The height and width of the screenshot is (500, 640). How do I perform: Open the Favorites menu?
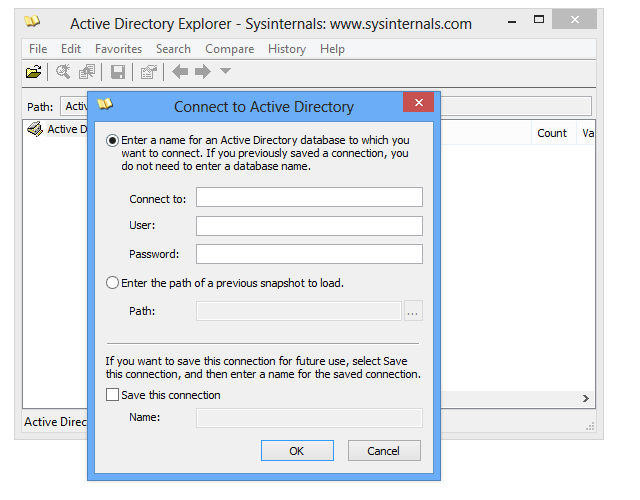point(118,49)
